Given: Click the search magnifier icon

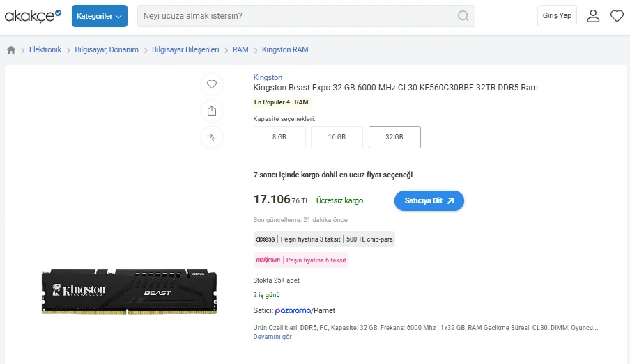Looking at the screenshot, I should (x=463, y=16).
